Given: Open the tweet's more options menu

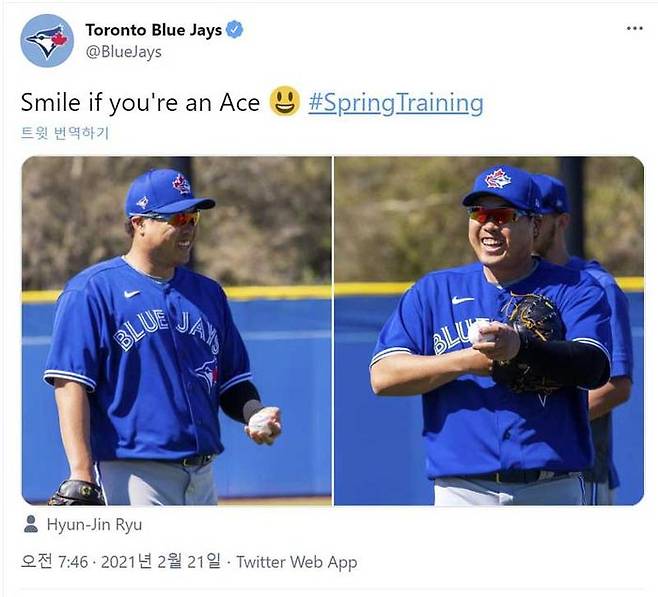Looking at the screenshot, I should click(634, 28).
